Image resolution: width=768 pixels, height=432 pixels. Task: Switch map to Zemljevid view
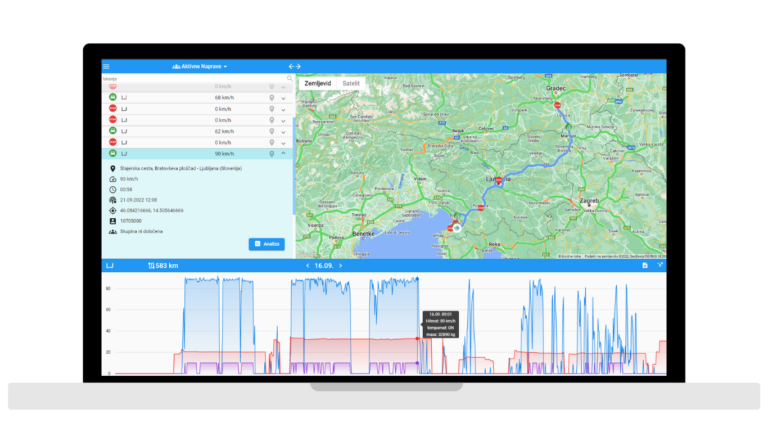318,83
